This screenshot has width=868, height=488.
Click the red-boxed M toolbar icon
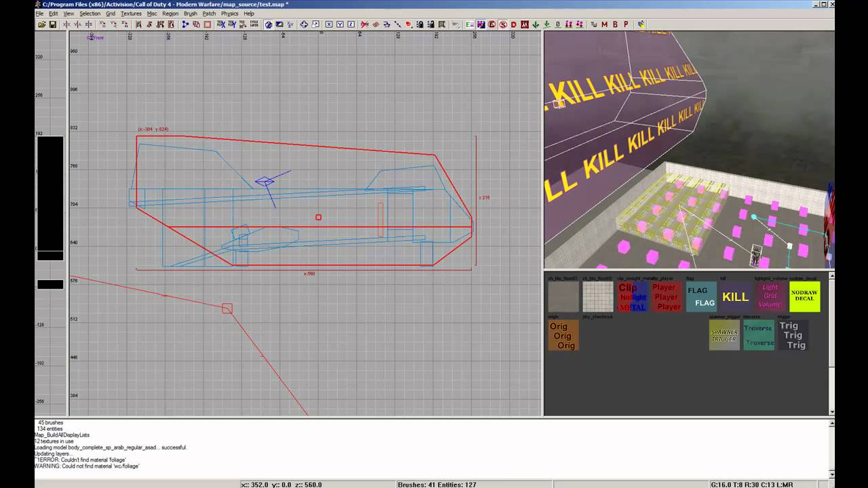[524, 24]
